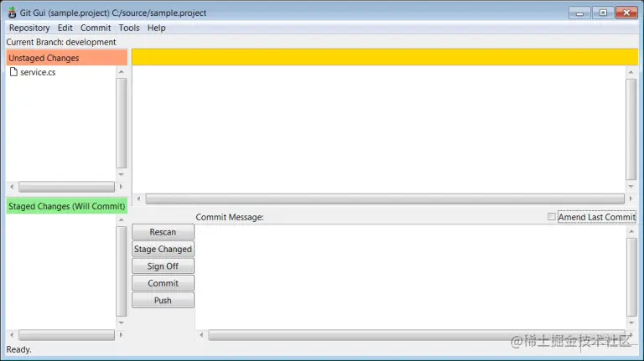
Task: Select service.cs in Unstaged Changes
Action: (38, 72)
